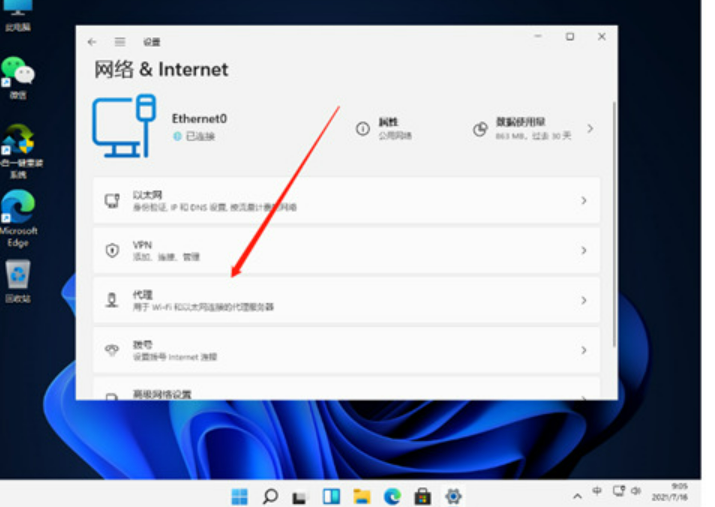The image size is (715, 507).
Task: Expand the dial-up row chevron
Action: click(x=584, y=350)
